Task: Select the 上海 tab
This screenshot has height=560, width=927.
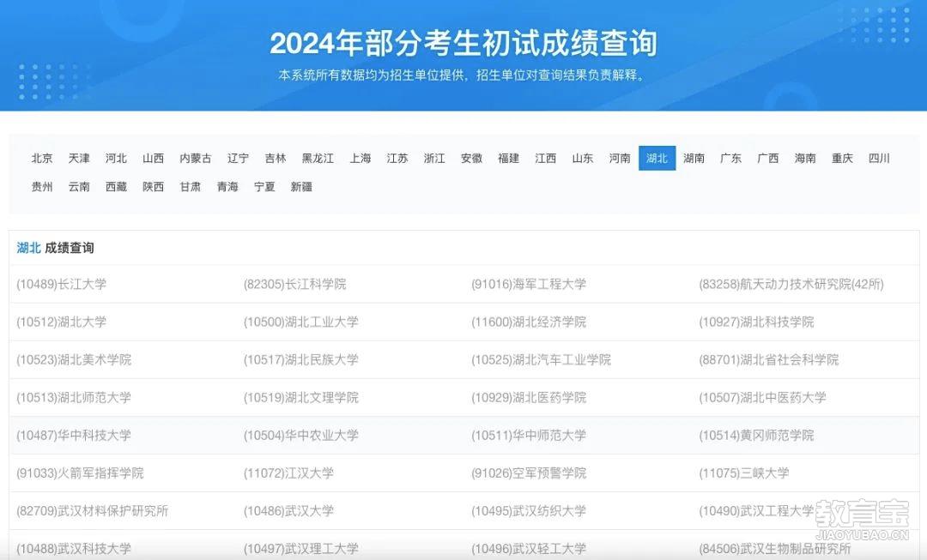Action: (x=360, y=159)
